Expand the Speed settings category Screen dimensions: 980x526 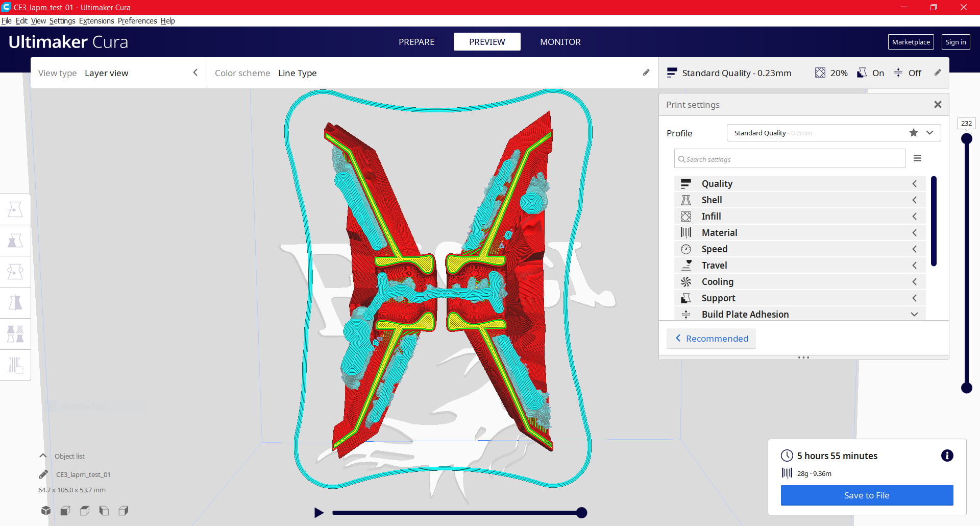pyautogui.click(x=800, y=249)
